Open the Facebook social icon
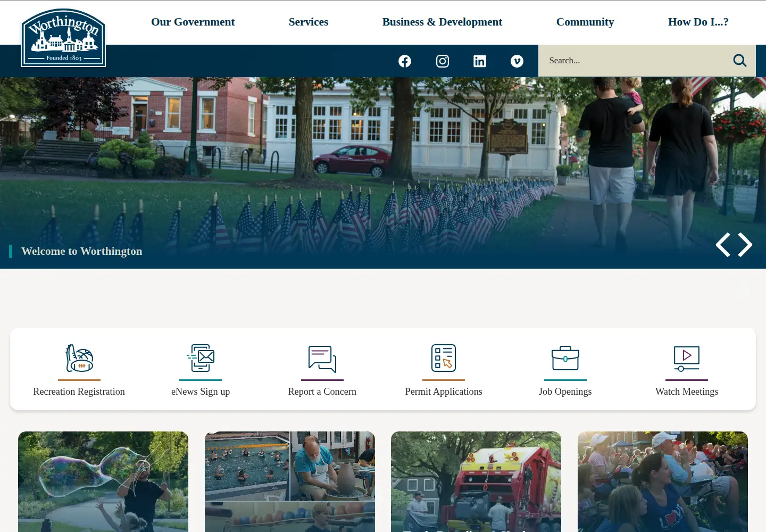Viewport: 766px width, 532px height. pyautogui.click(x=405, y=61)
